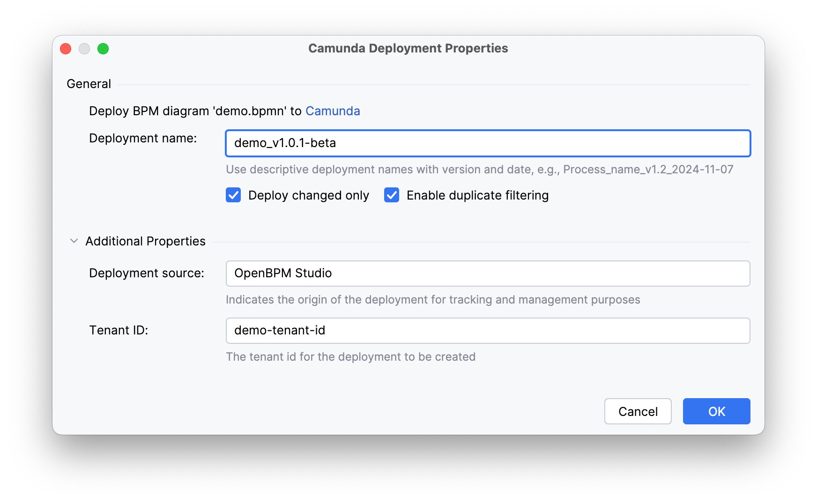Open the Camunda link
This screenshot has height=504, width=817.
click(x=332, y=111)
